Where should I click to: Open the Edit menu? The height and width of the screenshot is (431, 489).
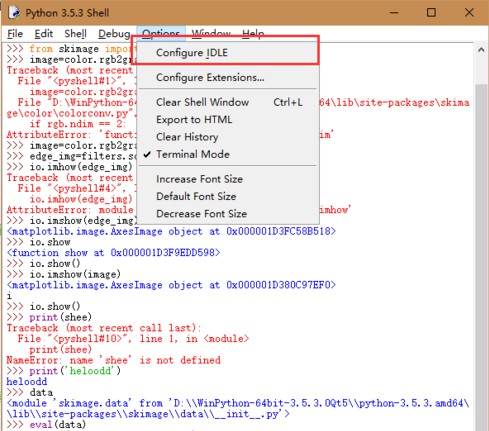[x=43, y=34]
